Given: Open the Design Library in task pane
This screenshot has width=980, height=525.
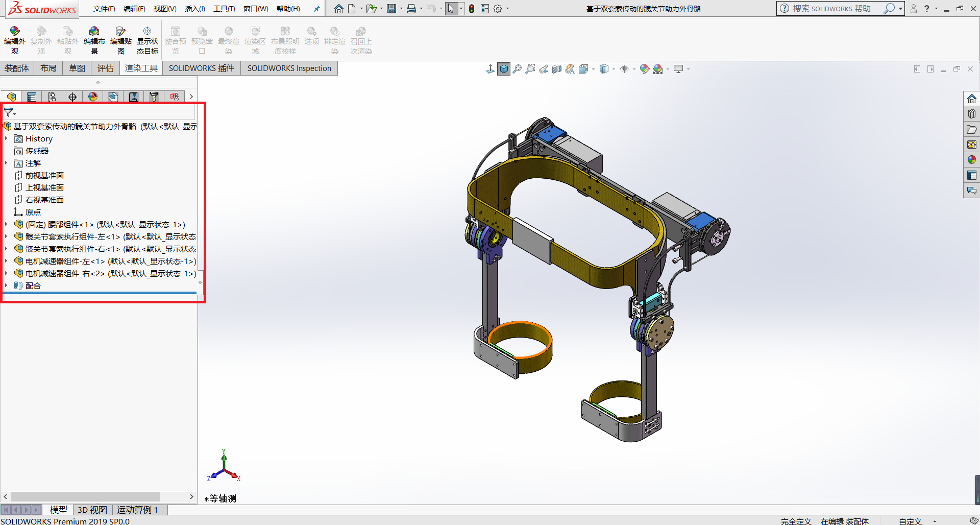Looking at the screenshot, I should pos(971,114).
